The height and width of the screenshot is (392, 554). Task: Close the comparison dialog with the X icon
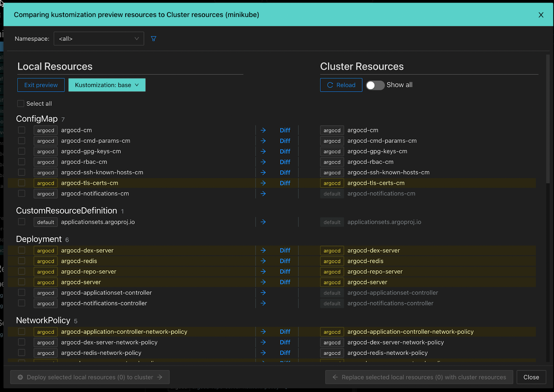click(541, 15)
